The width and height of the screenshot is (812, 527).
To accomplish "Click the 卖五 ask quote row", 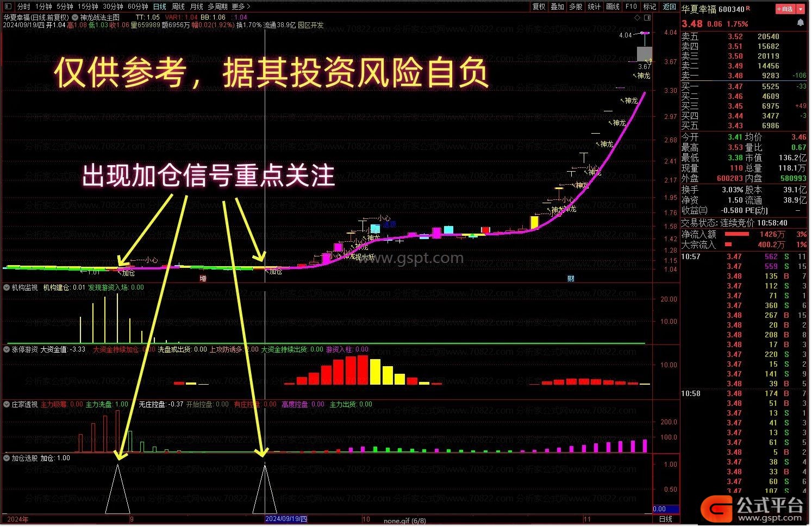I will click(744, 36).
